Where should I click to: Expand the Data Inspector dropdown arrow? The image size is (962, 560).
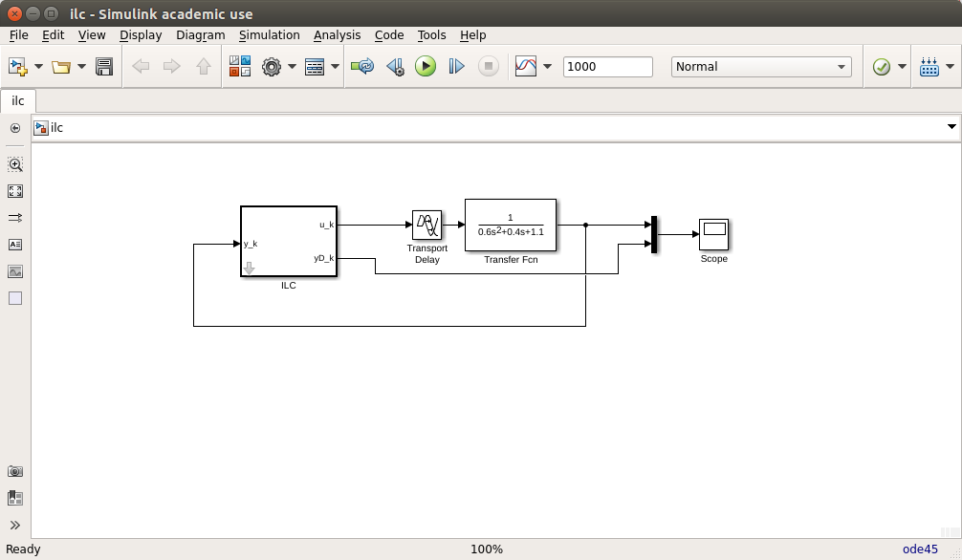tap(547, 66)
